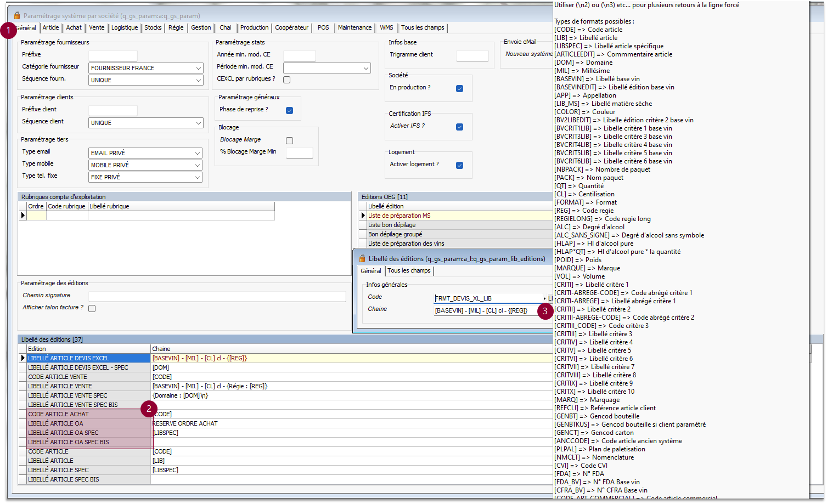The width and height of the screenshot is (827, 504).
Task: Tick the Afficher talon facture checkbox
Action: 92,308
